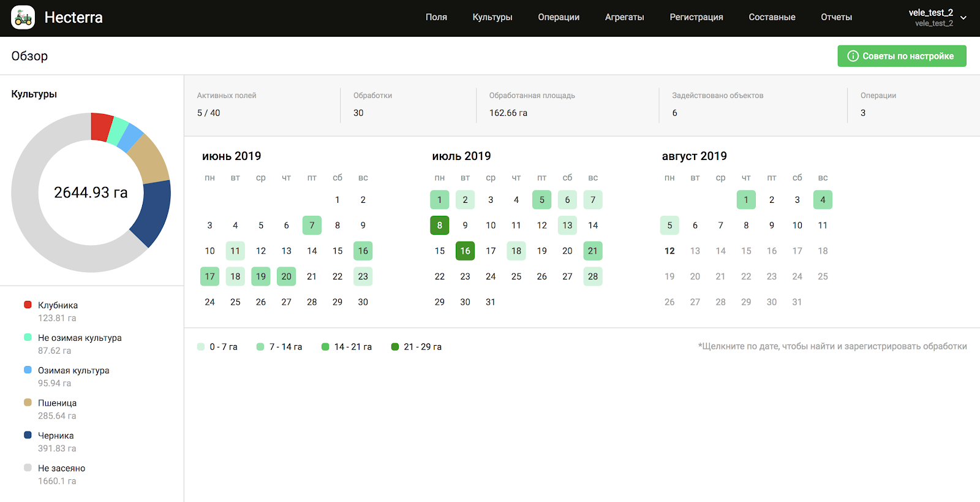Pick July 16 dark green date
Screen dimensions: 980x502
466,251
